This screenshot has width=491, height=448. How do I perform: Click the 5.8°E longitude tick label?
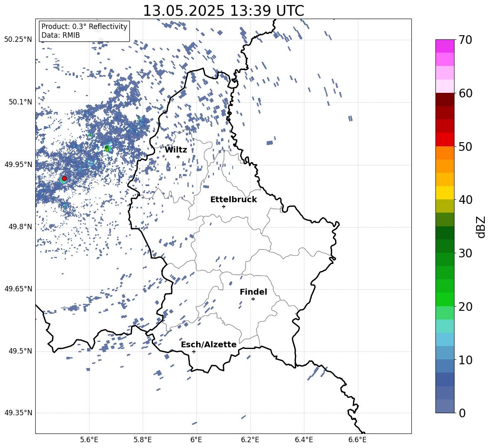[x=143, y=440]
